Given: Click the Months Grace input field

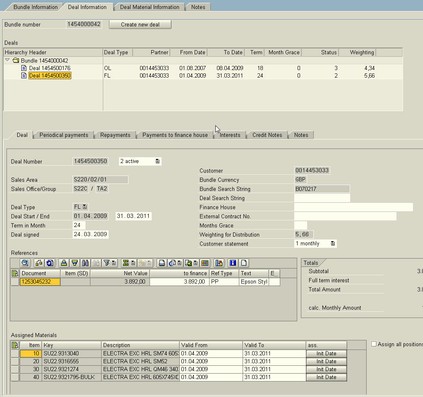Looking at the screenshot, I should coord(301,225).
